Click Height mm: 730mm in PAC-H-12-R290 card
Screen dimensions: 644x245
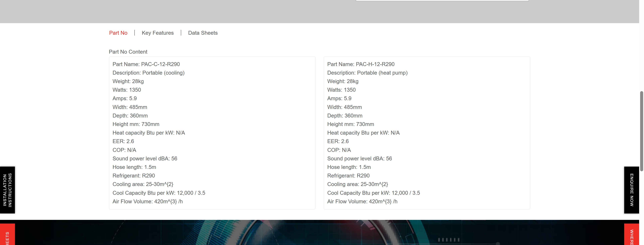tap(350, 124)
